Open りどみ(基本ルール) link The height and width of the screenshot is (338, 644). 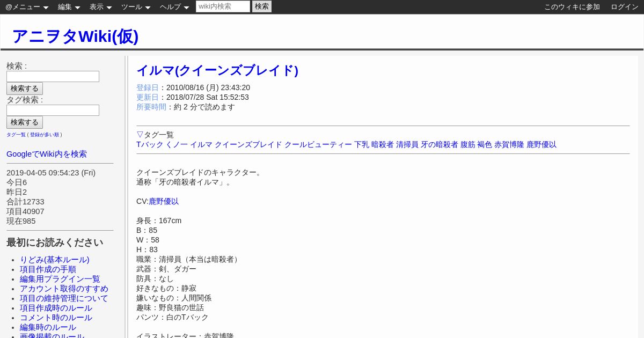(x=55, y=260)
